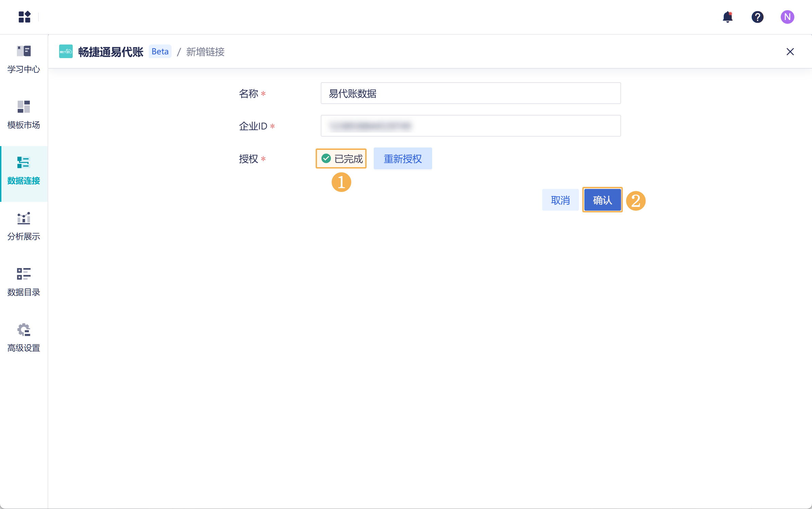Close the 新增链接 dialog with the X

click(790, 52)
